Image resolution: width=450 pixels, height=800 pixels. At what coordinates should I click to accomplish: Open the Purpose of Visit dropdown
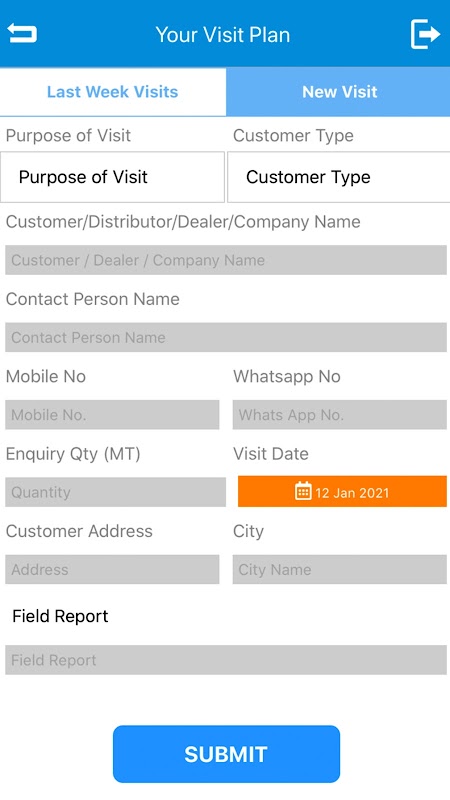[112, 177]
